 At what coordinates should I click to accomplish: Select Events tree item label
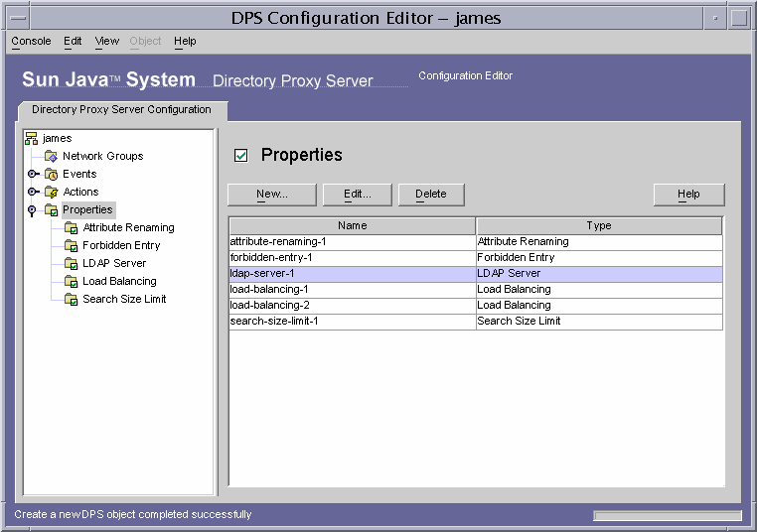click(79, 174)
